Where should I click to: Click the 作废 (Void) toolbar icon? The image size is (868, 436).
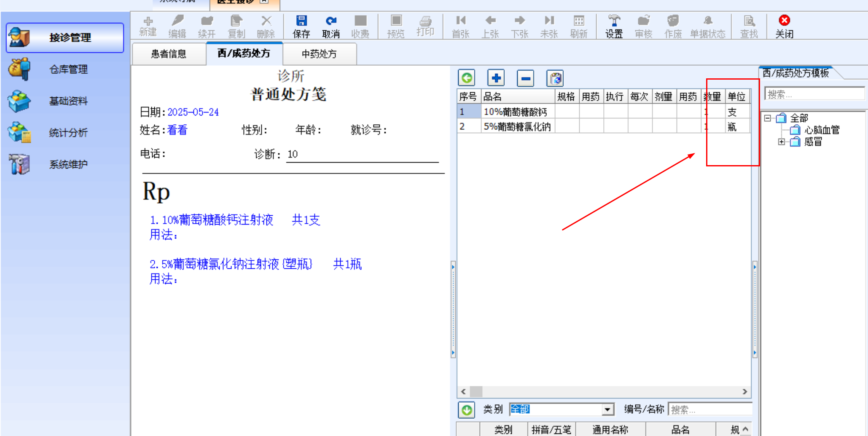[x=673, y=27]
